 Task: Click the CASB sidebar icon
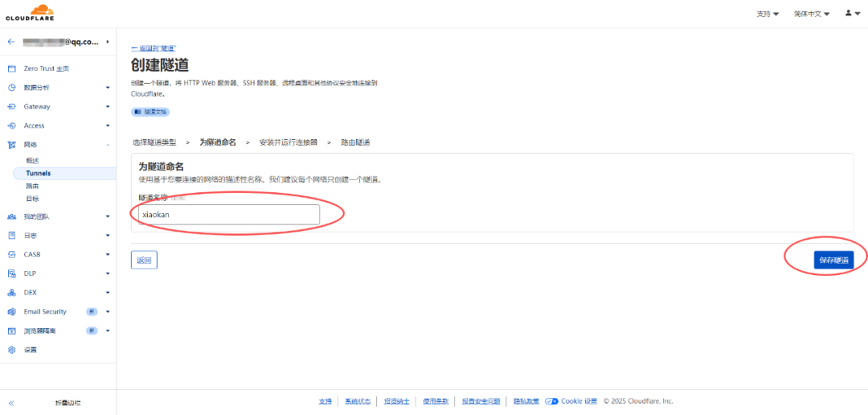pos(11,254)
